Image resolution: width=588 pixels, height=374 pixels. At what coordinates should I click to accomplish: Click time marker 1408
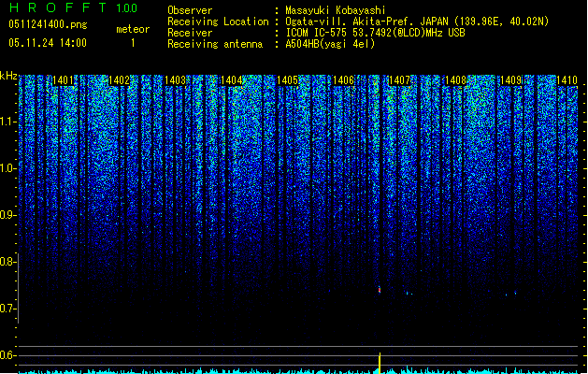pyautogui.click(x=455, y=80)
